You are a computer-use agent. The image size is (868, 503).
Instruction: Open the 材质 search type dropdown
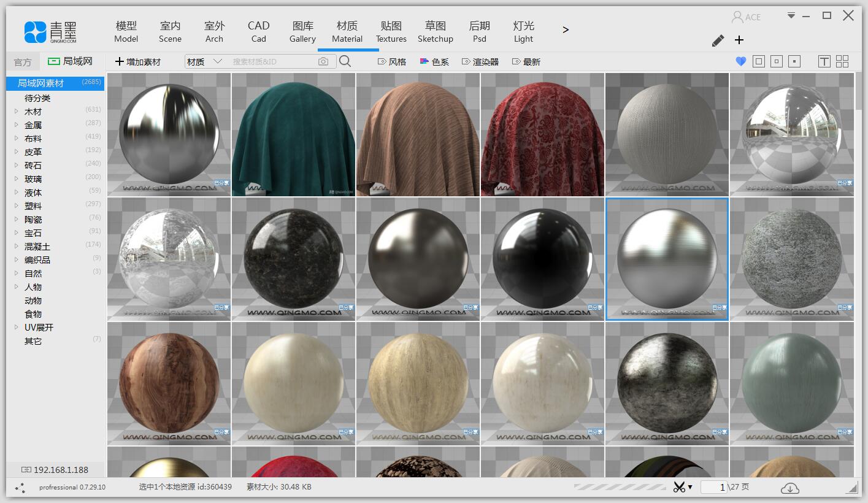(x=204, y=61)
